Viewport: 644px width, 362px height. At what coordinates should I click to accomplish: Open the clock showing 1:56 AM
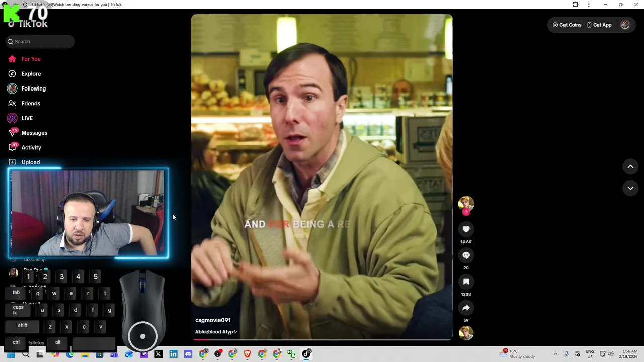point(629,354)
